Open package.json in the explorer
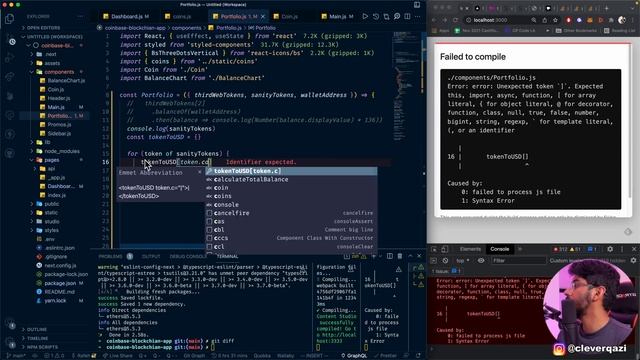Viewport: 640px width, 360px height. click(x=60, y=283)
